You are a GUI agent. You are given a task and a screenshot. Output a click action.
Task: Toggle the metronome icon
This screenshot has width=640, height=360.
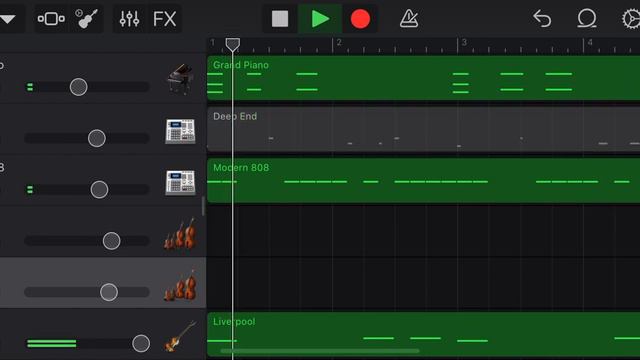409,19
